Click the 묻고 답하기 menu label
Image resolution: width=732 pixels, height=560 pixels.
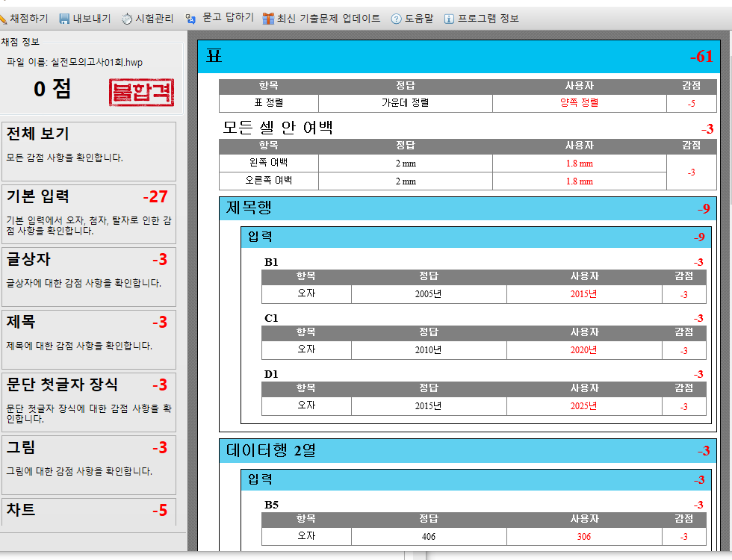click(x=228, y=18)
